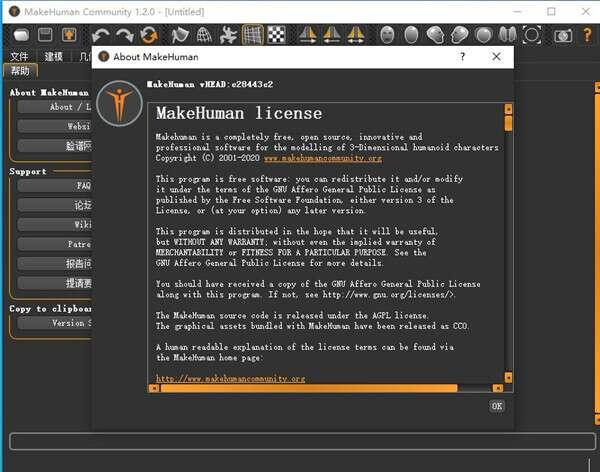Click the FAQ button under Support
600x472 pixels.
pyautogui.click(x=60, y=186)
